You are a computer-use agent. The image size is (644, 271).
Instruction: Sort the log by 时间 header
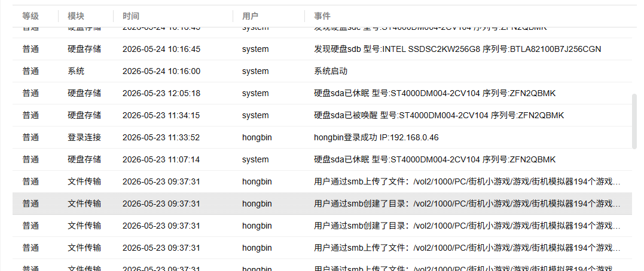tap(131, 16)
